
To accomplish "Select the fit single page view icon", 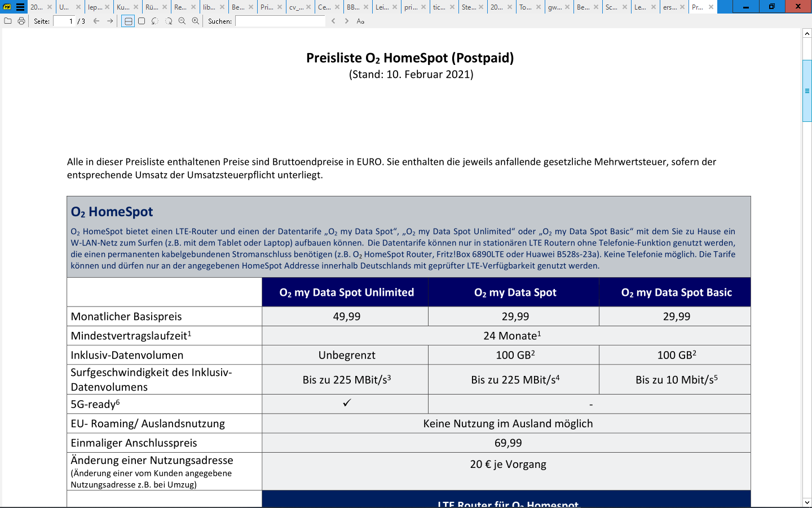I will [142, 21].
